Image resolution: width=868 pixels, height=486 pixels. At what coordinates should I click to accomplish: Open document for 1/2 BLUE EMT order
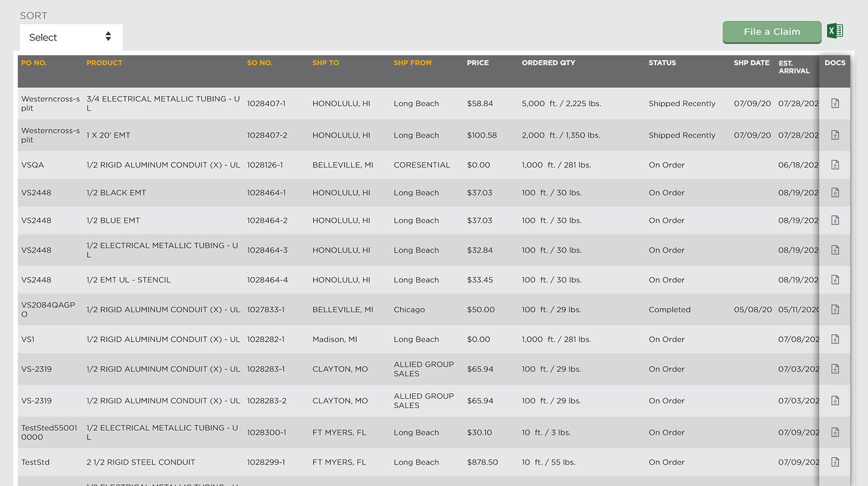pos(835,220)
